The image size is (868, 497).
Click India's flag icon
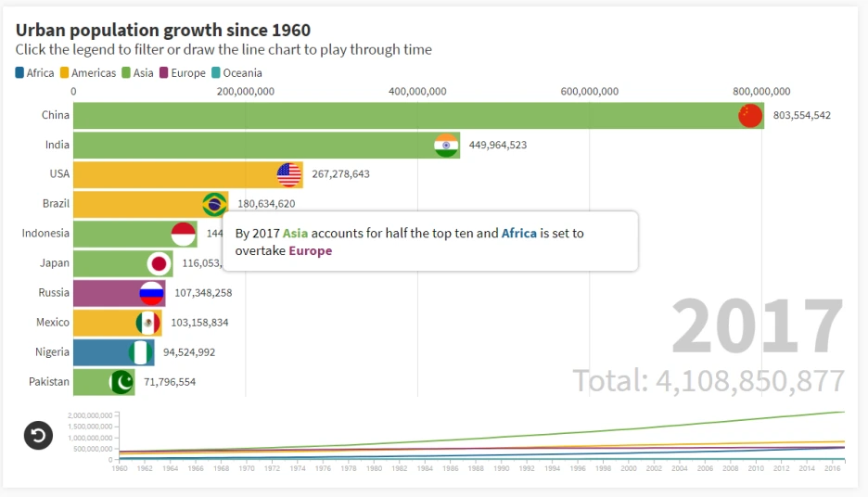447,146
